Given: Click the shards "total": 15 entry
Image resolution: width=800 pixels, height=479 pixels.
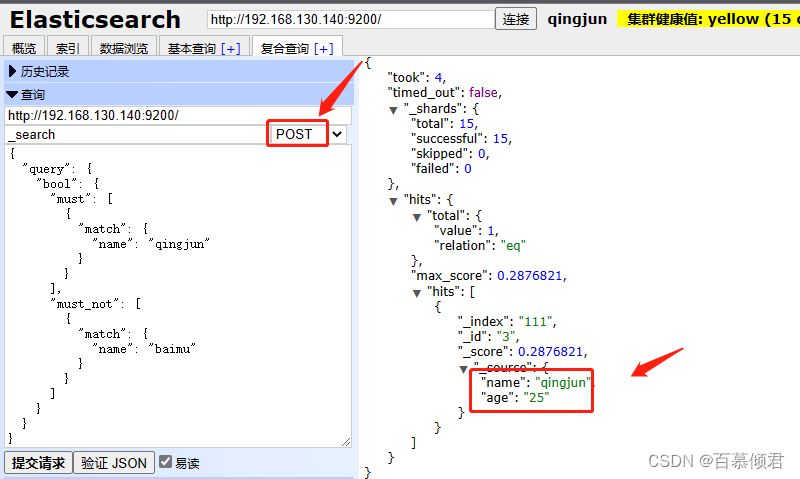Looking at the screenshot, I should tap(444, 123).
